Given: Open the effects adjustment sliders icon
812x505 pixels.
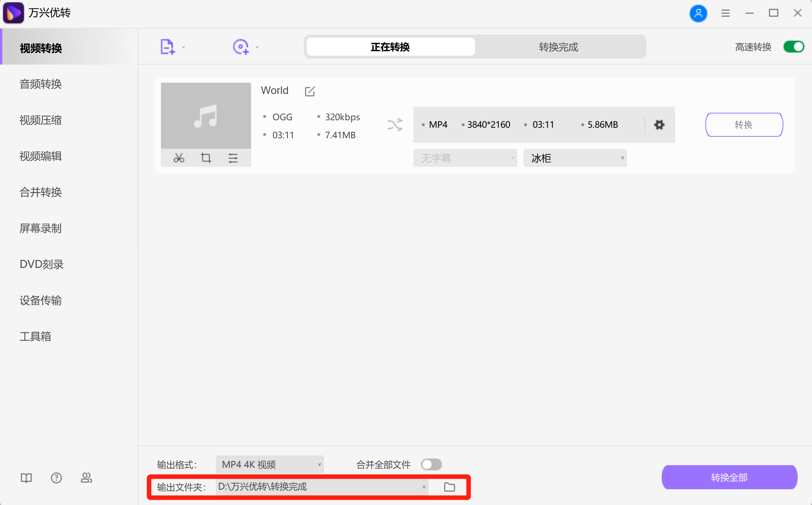Looking at the screenshot, I should 233,158.
